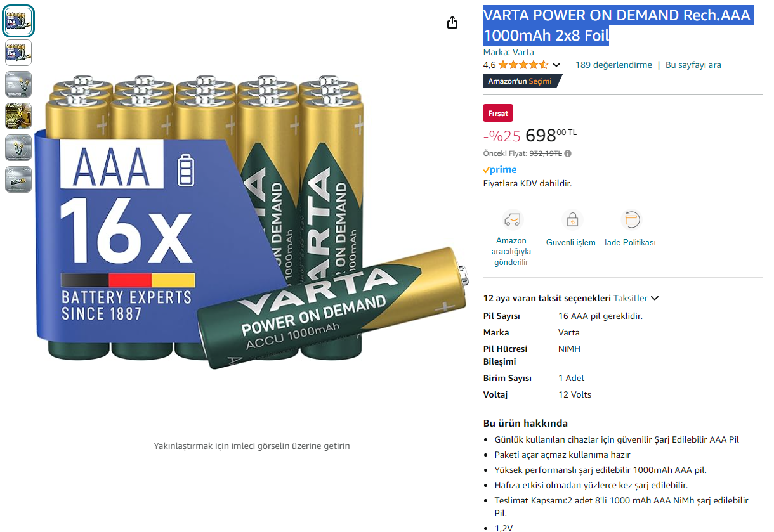
Task: Click the info icon beside previous price
Action: pyautogui.click(x=568, y=153)
